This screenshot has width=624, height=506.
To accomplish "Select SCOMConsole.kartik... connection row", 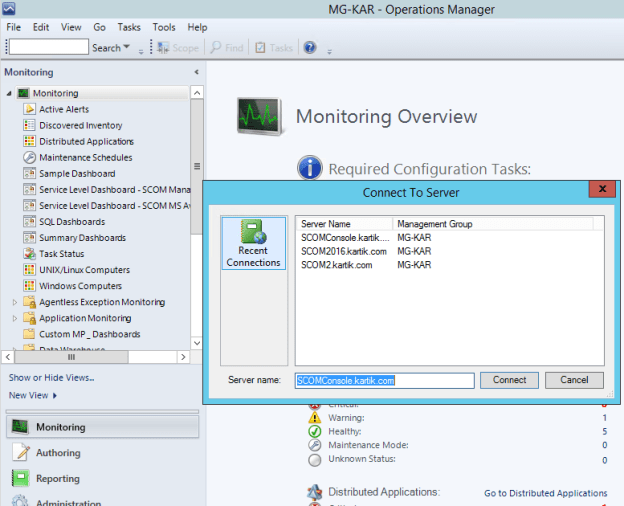I will [x=450, y=238].
